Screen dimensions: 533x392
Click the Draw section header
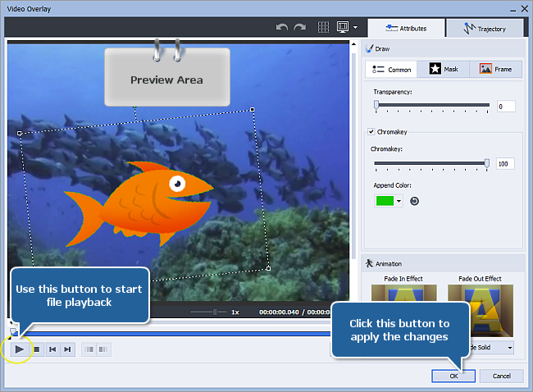coord(443,48)
